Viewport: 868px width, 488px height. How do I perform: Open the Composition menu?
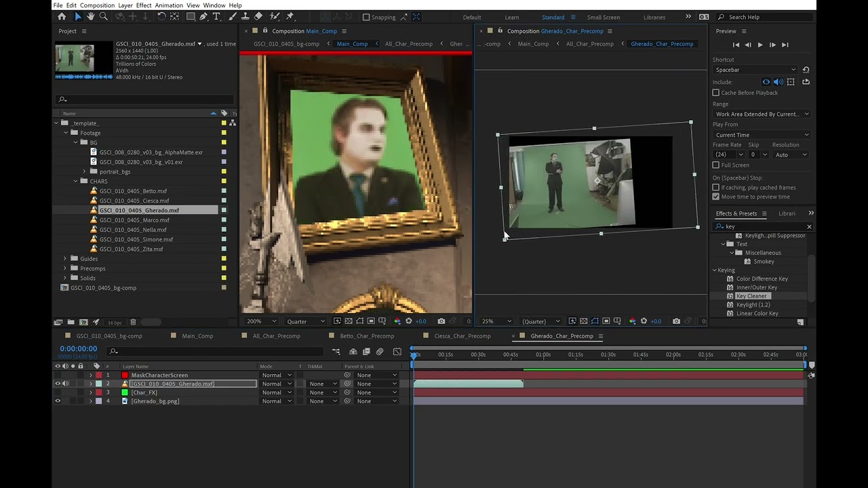coord(97,5)
